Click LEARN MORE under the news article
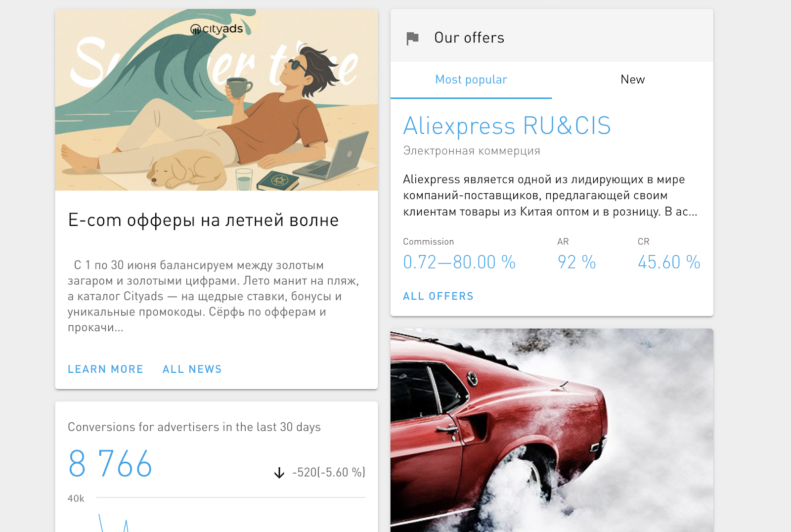Screen dimensions: 791x532 coord(105,369)
